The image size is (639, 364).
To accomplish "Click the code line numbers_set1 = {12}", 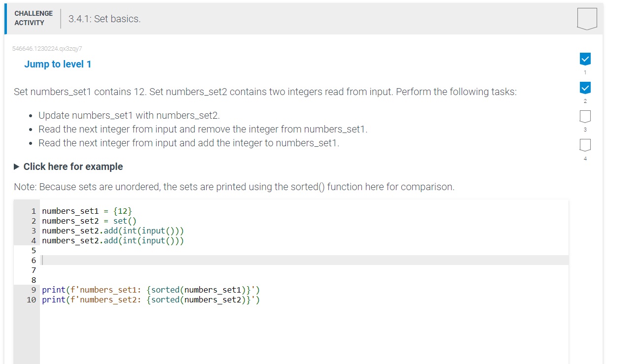I will (x=87, y=211).
